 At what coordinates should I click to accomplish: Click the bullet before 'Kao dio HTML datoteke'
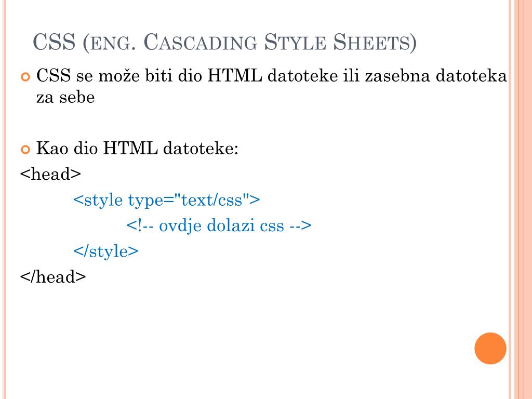26,149
